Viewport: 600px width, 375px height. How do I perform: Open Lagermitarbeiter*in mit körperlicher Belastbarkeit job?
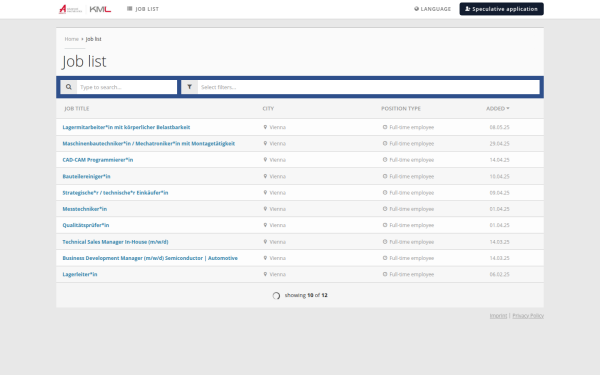[x=126, y=127]
